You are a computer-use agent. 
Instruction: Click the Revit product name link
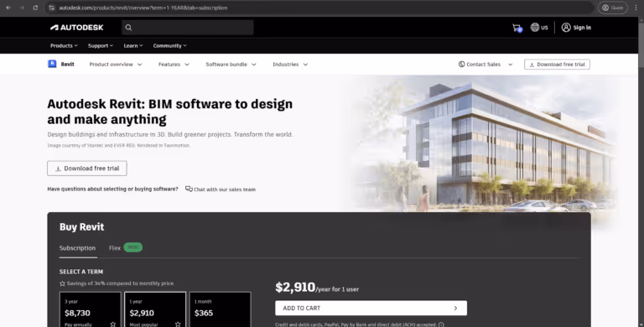[x=67, y=65]
